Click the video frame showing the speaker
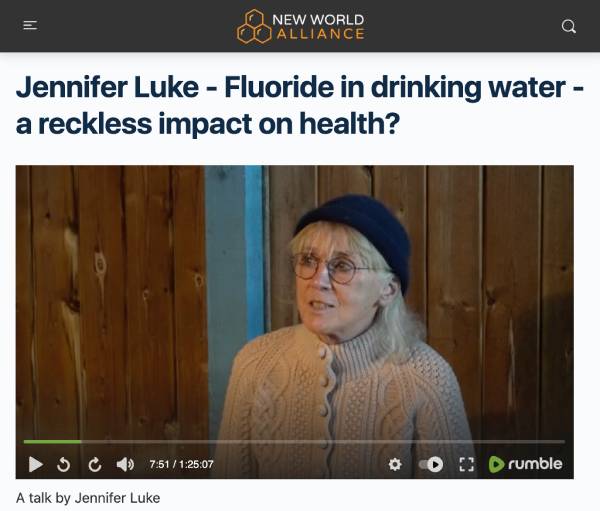The image size is (600, 511). 295,302
